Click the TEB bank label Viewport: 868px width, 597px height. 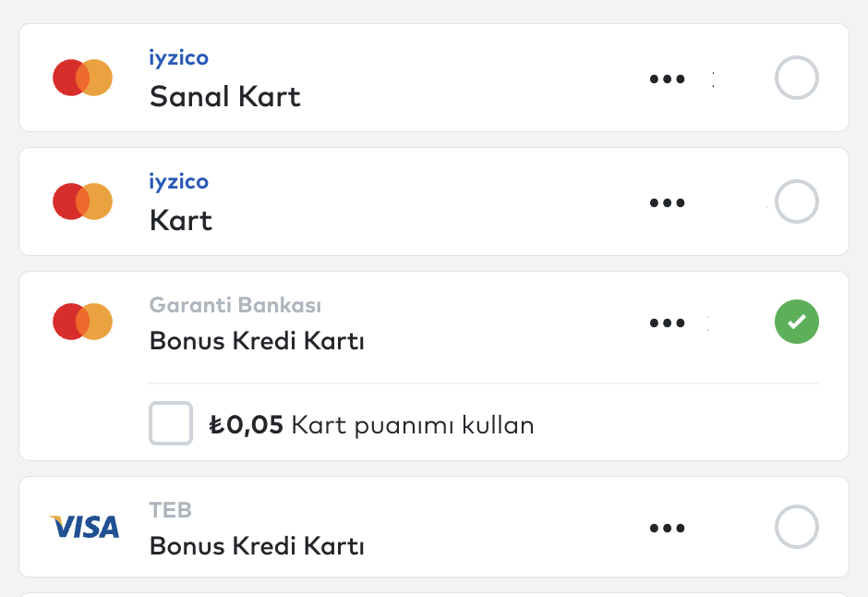(x=171, y=509)
